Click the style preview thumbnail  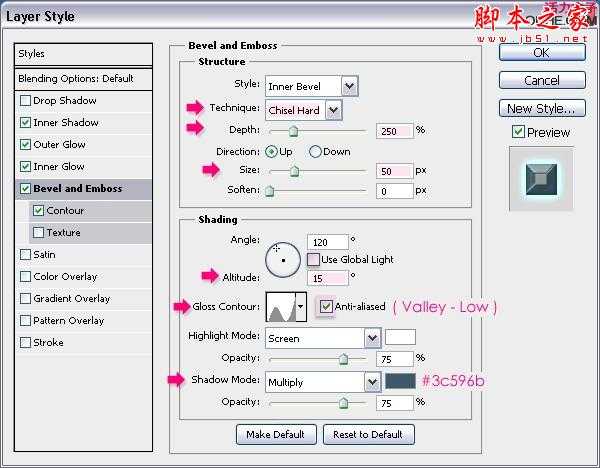(x=541, y=179)
